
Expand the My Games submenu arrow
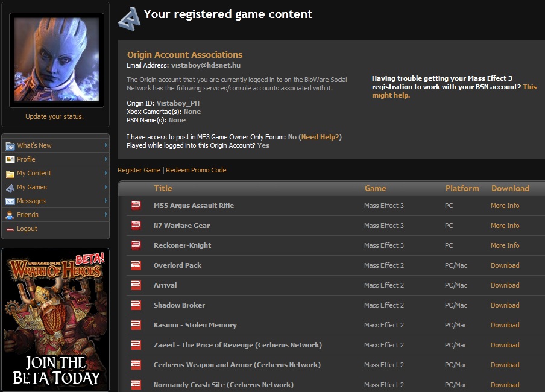tap(106, 187)
